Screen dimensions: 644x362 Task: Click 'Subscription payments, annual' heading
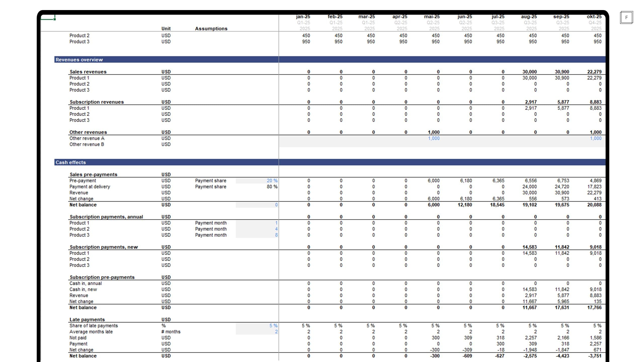pyautogui.click(x=106, y=217)
